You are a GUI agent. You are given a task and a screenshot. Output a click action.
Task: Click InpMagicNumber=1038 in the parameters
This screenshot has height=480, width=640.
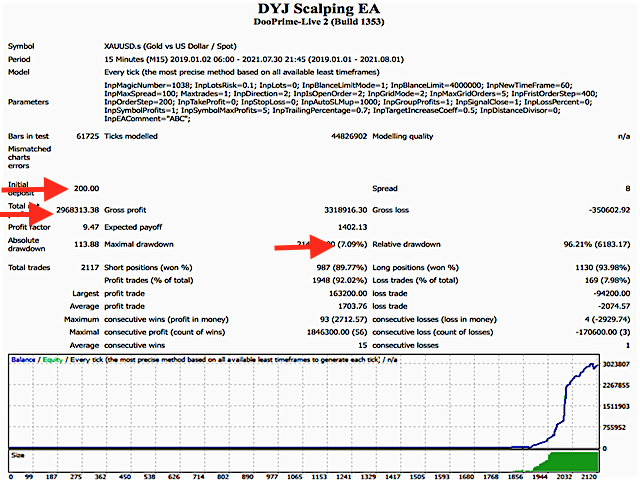[x=147, y=85]
